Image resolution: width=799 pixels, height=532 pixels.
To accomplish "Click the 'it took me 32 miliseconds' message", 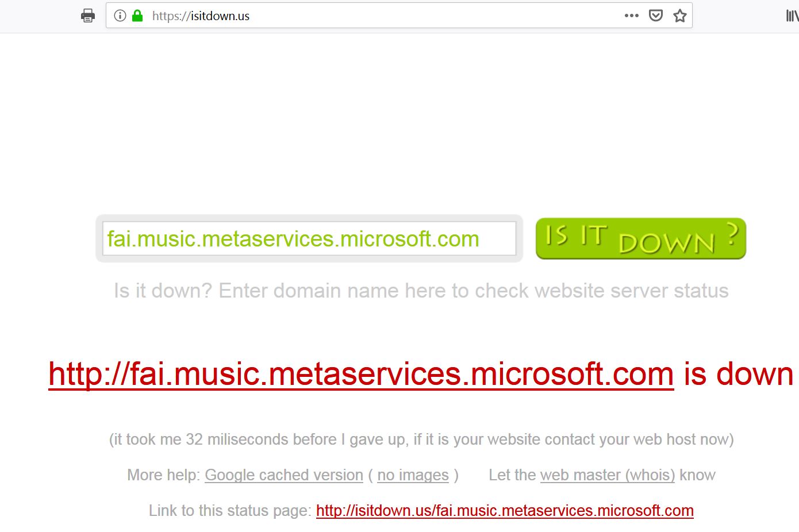I will tap(421, 440).
